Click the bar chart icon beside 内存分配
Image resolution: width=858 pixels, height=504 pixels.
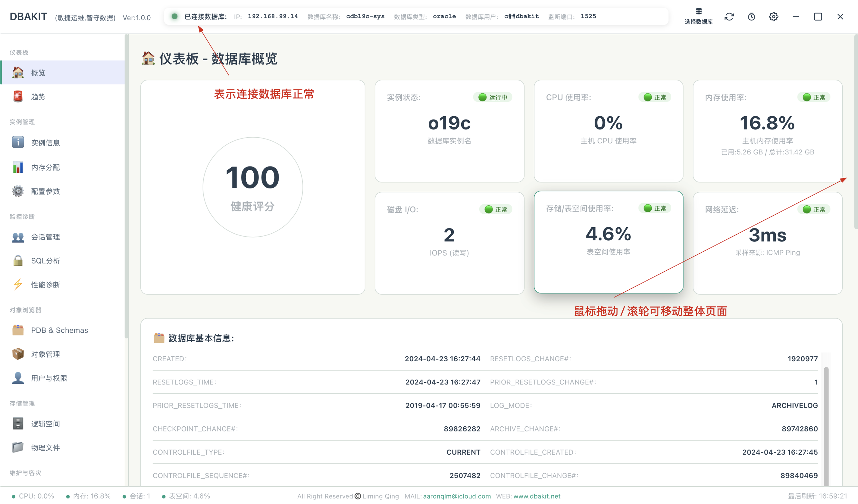(18, 167)
